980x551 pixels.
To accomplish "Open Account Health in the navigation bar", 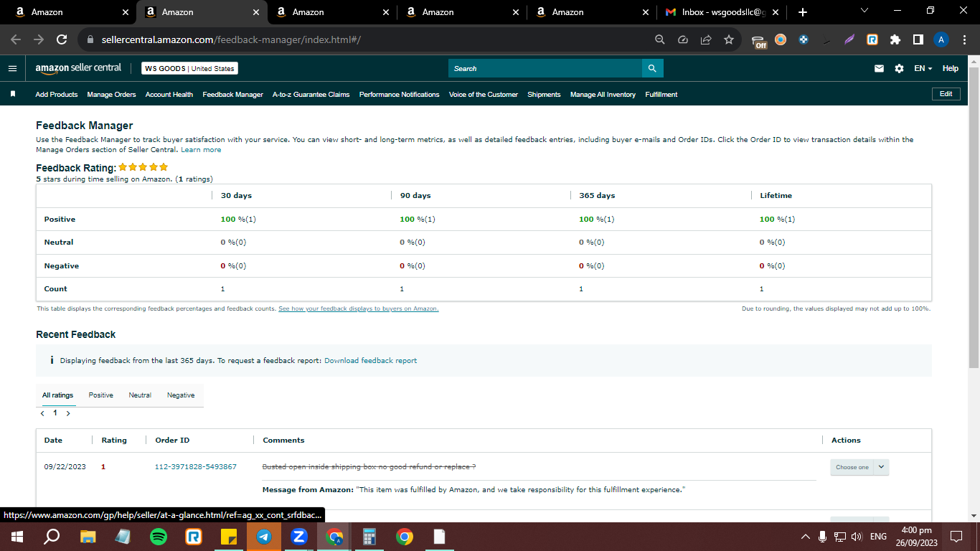I will click(x=169, y=95).
